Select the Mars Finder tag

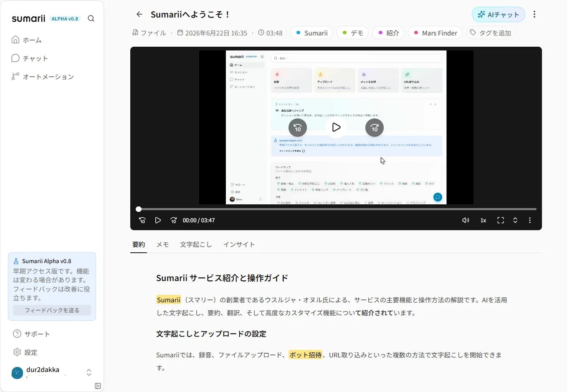pyautogui.click(x=435, y=33)
